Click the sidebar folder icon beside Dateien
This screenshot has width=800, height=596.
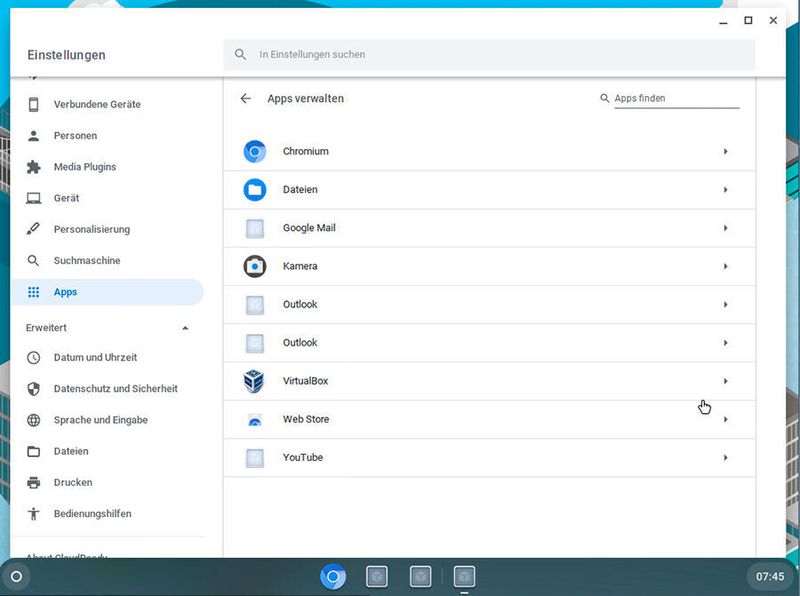point(34,451)
